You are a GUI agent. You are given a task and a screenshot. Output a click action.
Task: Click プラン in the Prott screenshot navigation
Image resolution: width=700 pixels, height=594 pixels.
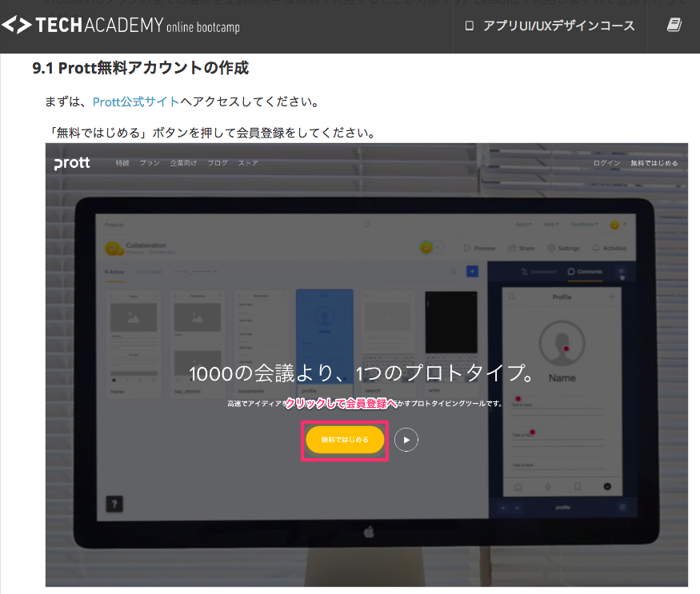[x=150, y=163]
